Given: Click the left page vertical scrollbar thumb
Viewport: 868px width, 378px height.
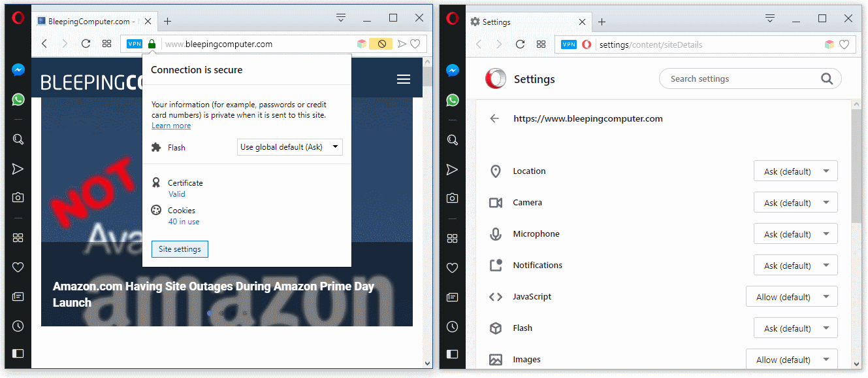Looking at the screenshot, I should coord(428,77).
